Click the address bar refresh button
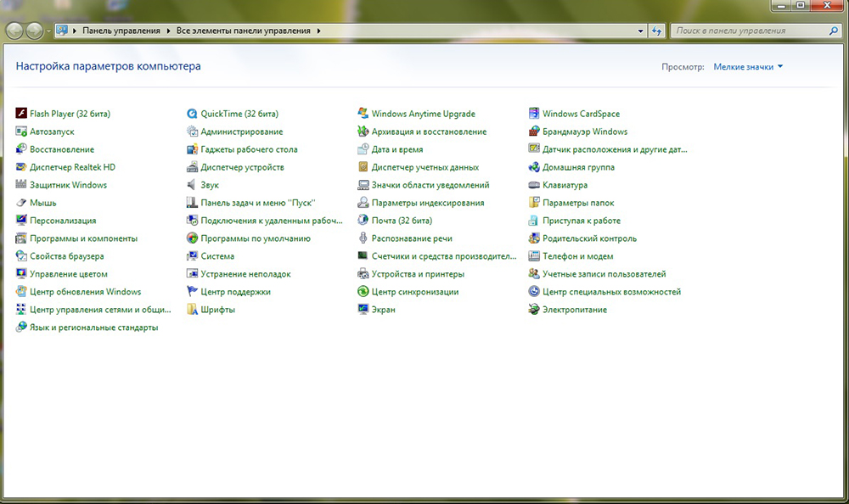 tap(657, 31)
